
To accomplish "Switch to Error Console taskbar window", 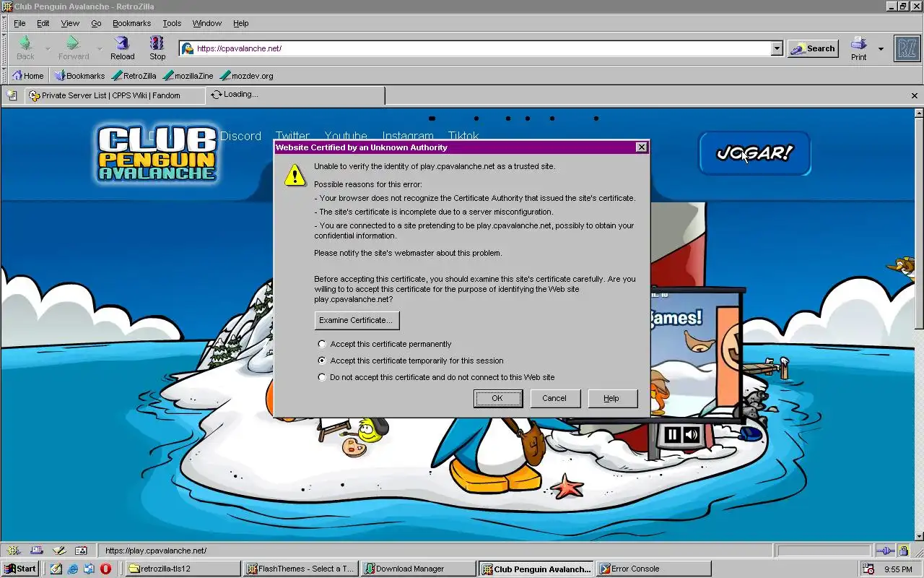I will point(654,569).
